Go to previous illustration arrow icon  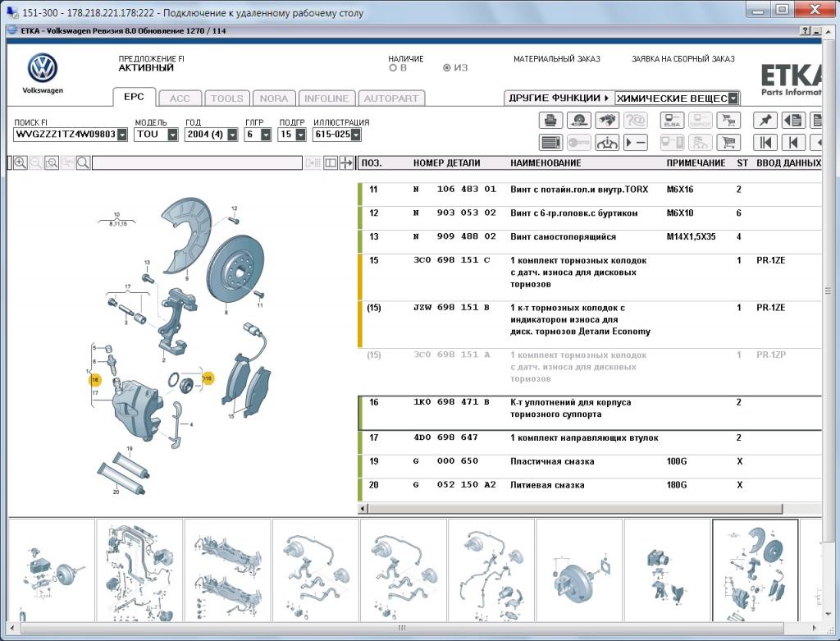[x=793, y=143]
